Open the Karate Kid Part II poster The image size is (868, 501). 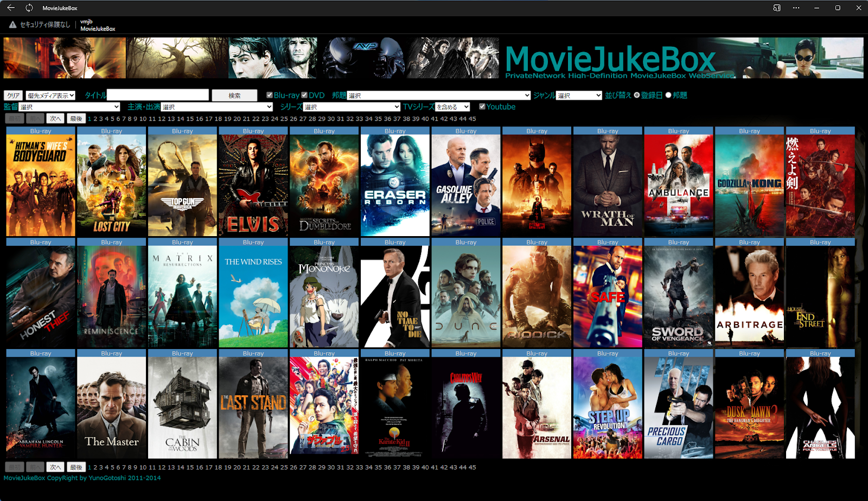pyautogui.click(x=395, y=408)
